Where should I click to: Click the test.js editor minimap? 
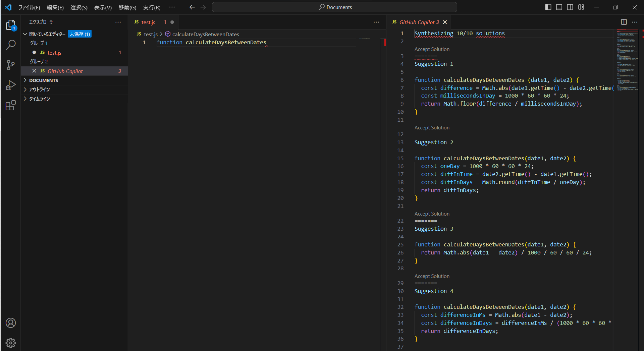[365, 39]
